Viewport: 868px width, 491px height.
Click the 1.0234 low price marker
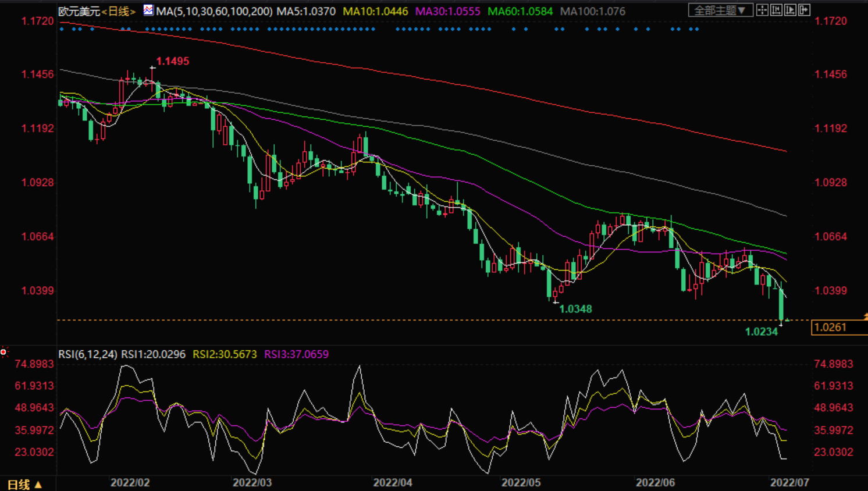pyautogui.click(x=761, y=332)
